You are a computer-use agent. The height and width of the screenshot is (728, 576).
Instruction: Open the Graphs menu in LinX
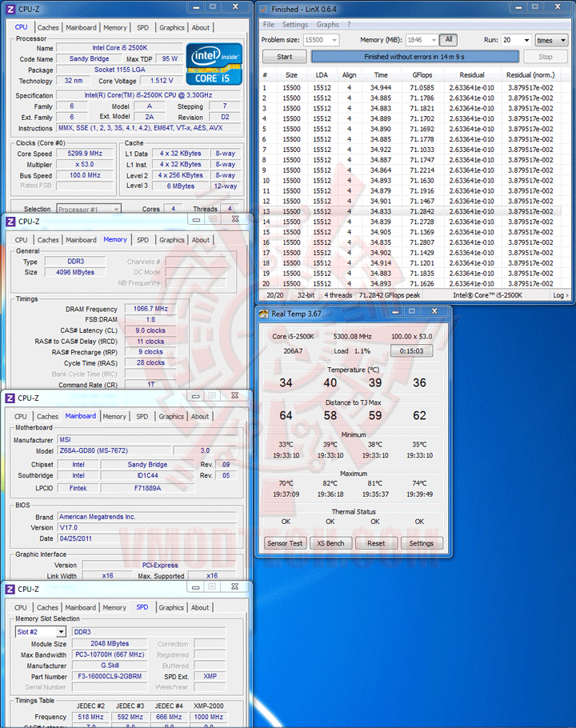click(328, 25)
